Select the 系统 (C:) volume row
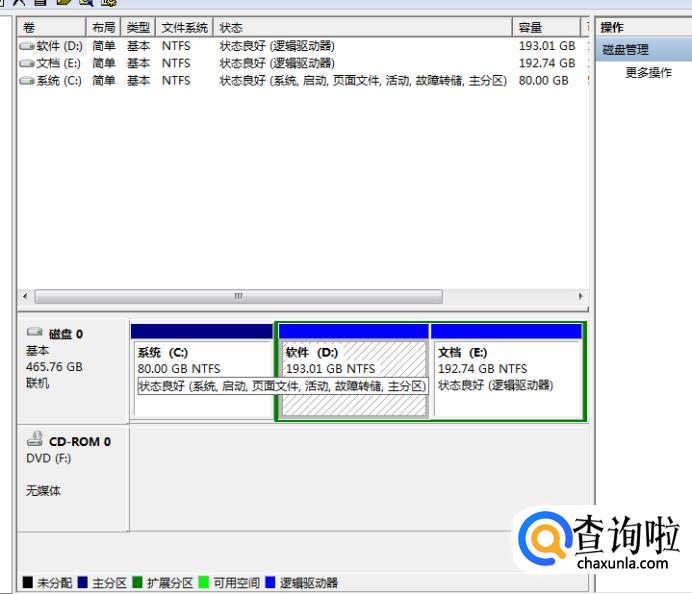Screen dimensions: 692x594 pyautogui.click(x=303, y=81)
